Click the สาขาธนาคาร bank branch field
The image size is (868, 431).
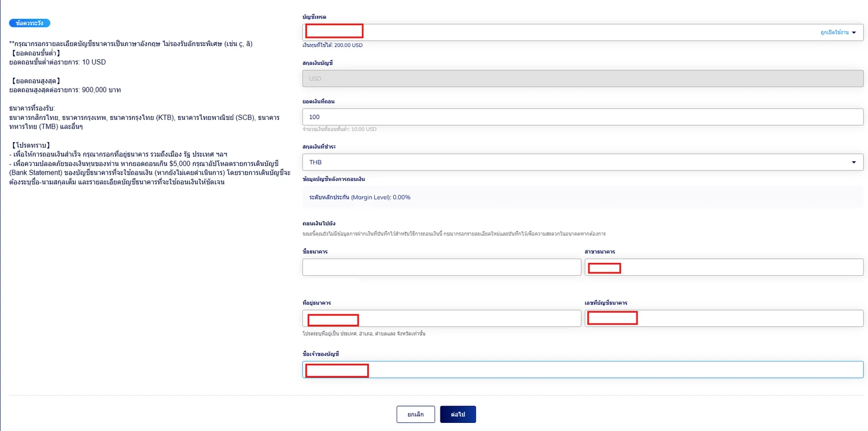(724, 267)
